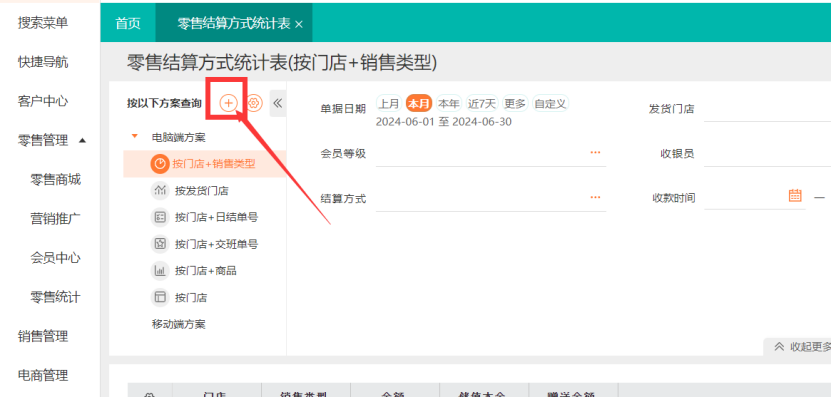Viewport: 831px width, 398px height.
Task: Open 搜索菜单 in the sidebar
Action: [x=43, y=23]
